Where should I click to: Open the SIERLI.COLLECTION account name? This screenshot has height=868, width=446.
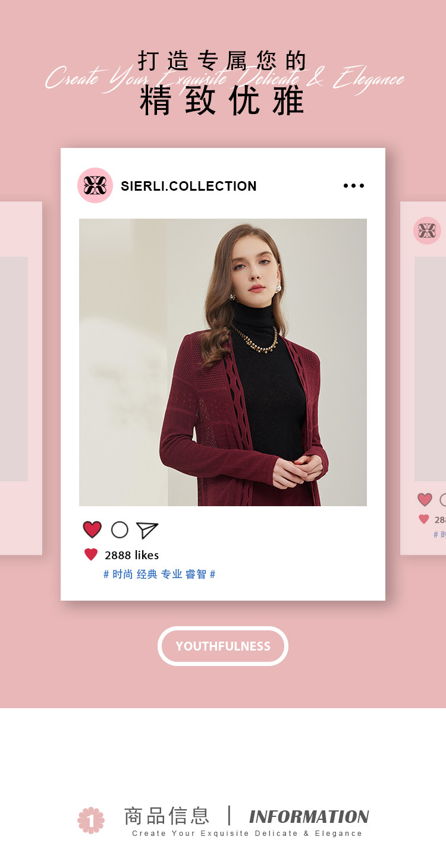[189, 186]
